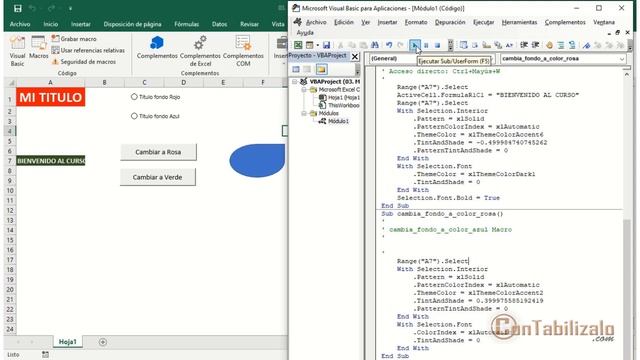The image size is (640, 360).
Task: Open Excel quick access toolbar customize arrow
Action: coord(70,8)
